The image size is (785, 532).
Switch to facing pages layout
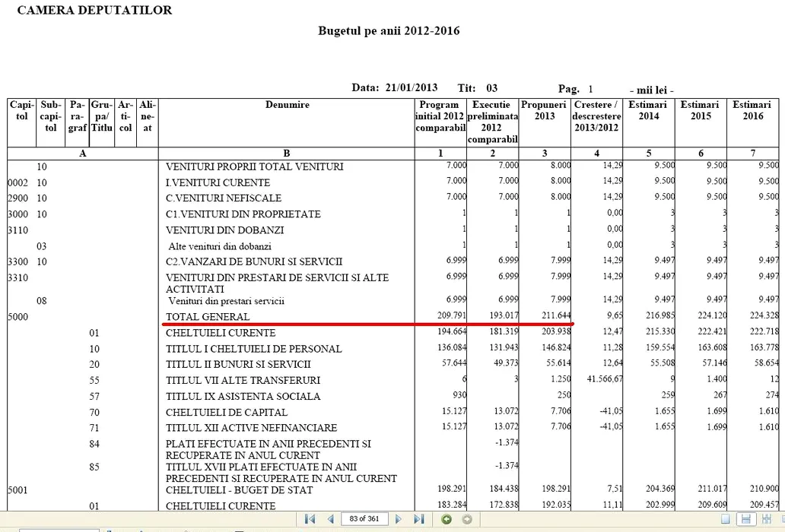click(x=764, y=519)
